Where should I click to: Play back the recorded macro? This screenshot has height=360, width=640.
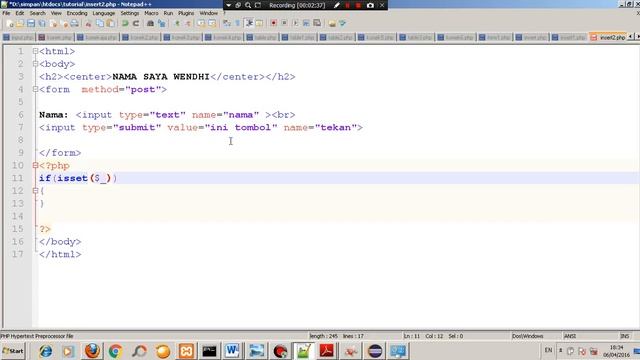[295, 23]
